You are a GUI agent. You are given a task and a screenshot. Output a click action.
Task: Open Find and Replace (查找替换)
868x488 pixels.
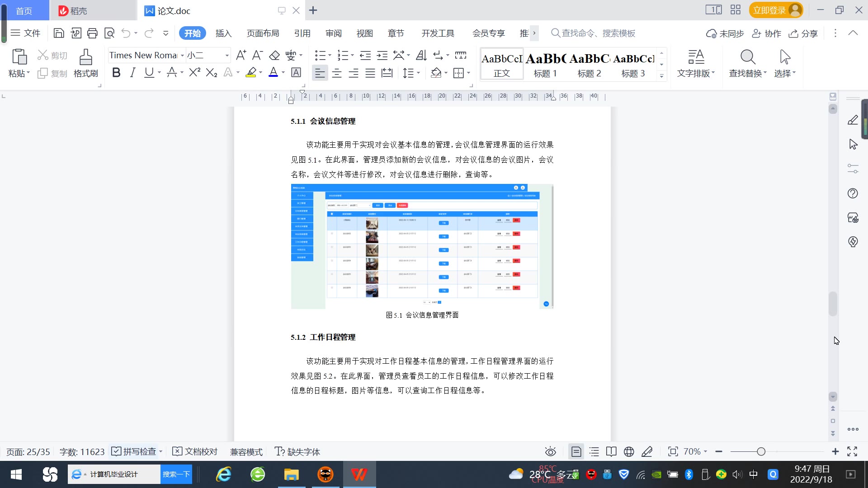[x=748, y=63]
